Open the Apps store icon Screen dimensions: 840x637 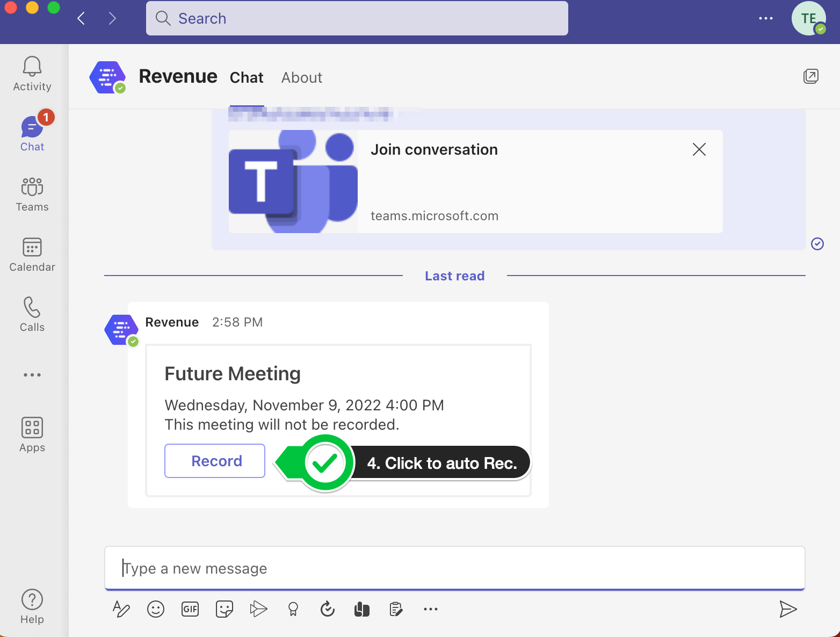click(x=32, y=435)
